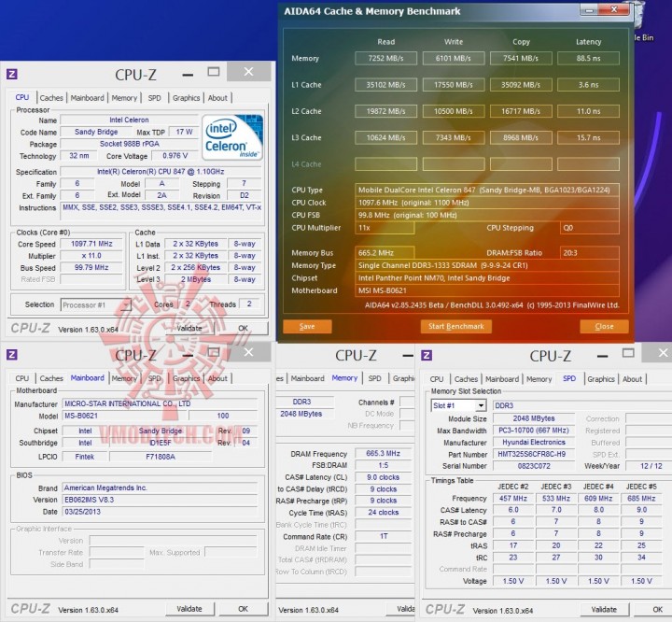The height and width of the screenshot is (622, 672).
Task: Click Validate in top CPU-Z window
Action: coord(189,328)
